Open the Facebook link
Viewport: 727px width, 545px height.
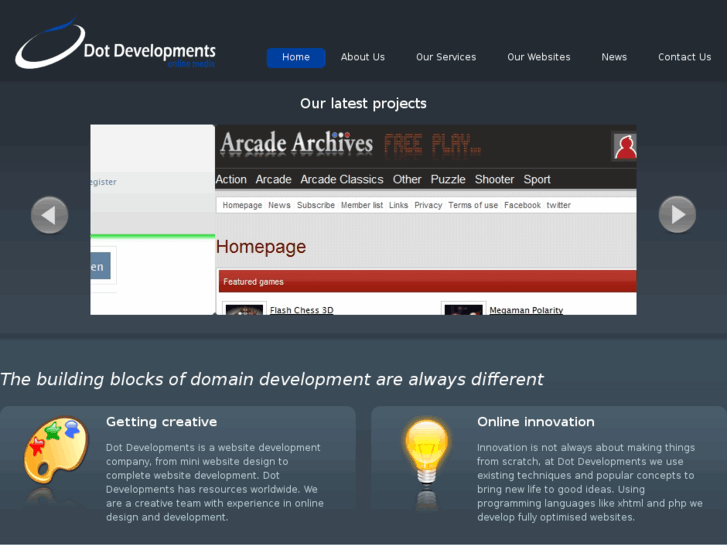click(522, 205)
